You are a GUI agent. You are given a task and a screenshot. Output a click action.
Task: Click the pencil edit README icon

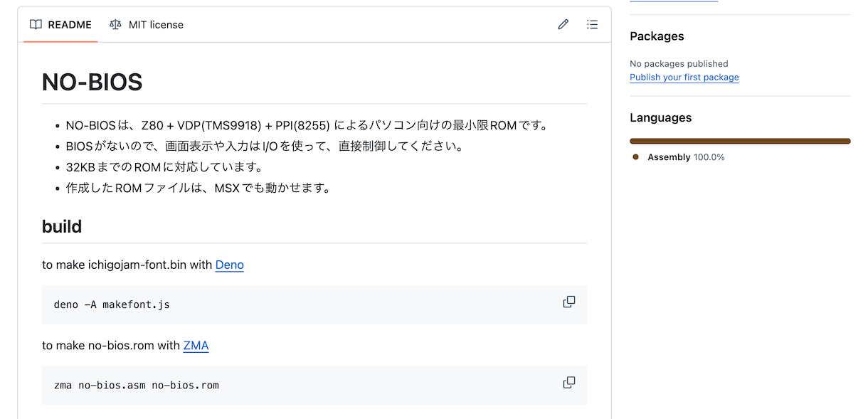563,25
